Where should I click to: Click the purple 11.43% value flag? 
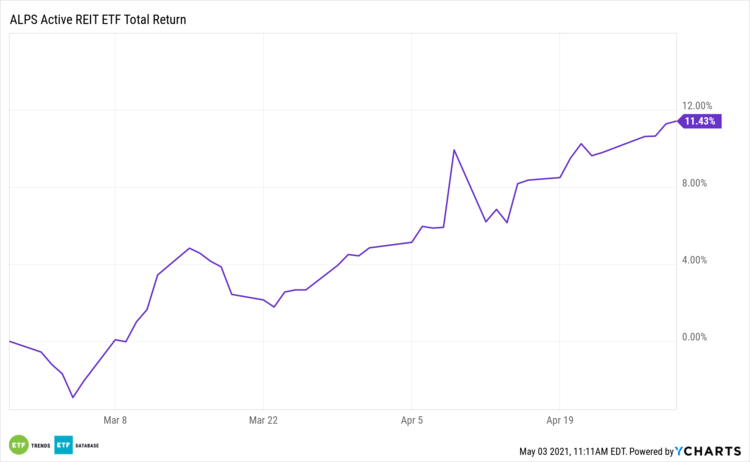click(699, 121)
